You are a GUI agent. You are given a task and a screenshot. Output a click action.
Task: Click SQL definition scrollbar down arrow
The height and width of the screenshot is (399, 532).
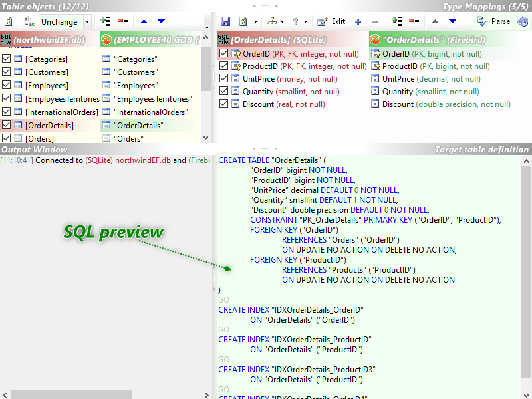526,394
